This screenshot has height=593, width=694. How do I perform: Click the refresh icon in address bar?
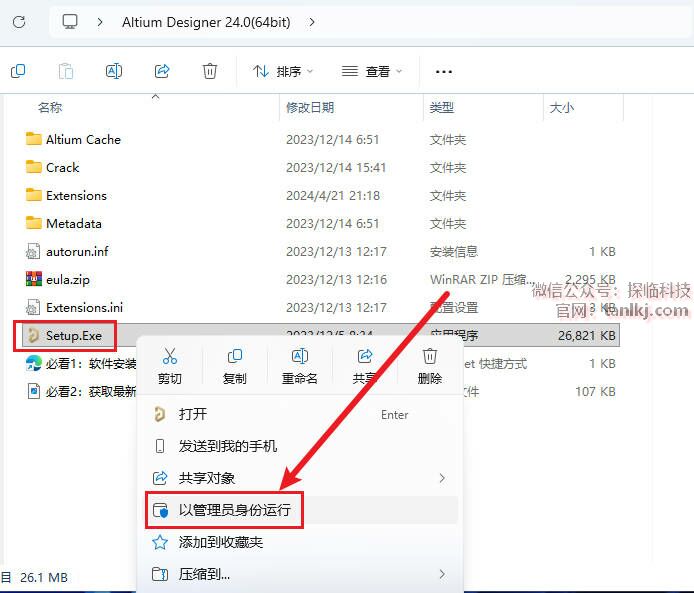19,22
